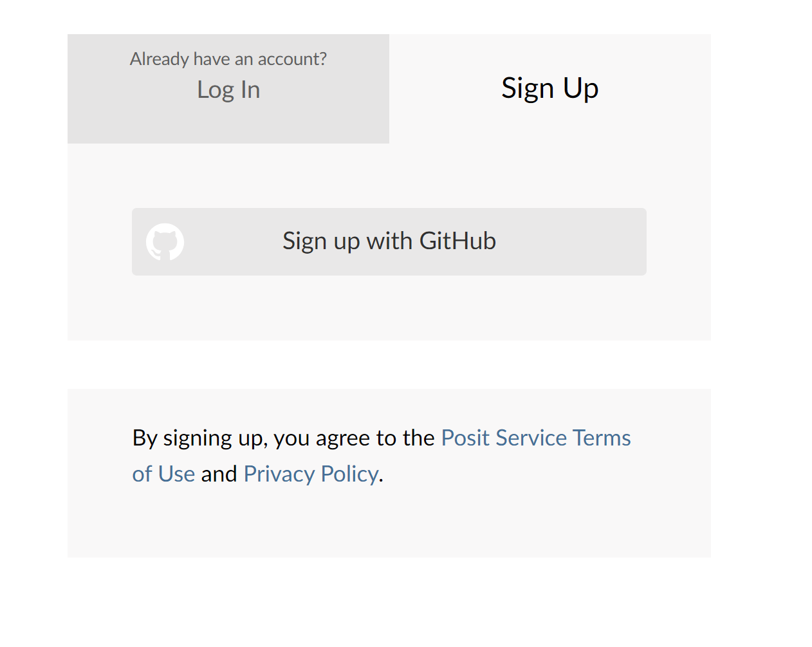Select the Sign Up tab heading
This screenshot has width=812, height=647.
(x=549, y=88)
